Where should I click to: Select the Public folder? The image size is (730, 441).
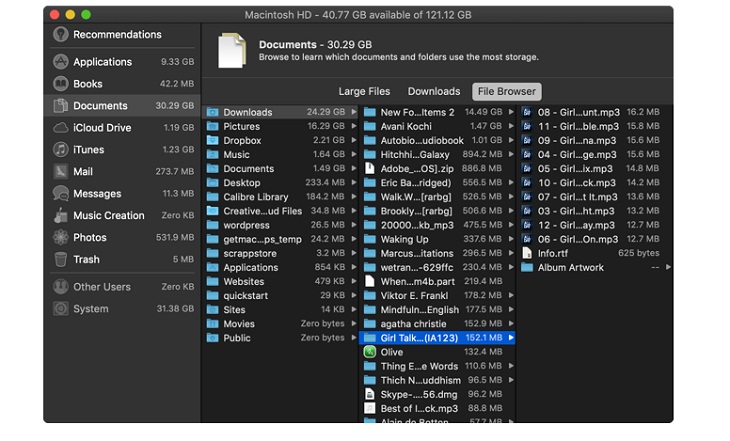coord(281,338)
